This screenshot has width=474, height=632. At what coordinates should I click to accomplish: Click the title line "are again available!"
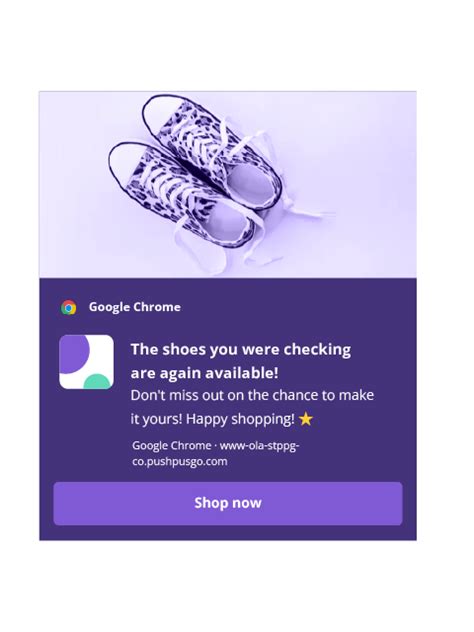click(x=204, y=373)
